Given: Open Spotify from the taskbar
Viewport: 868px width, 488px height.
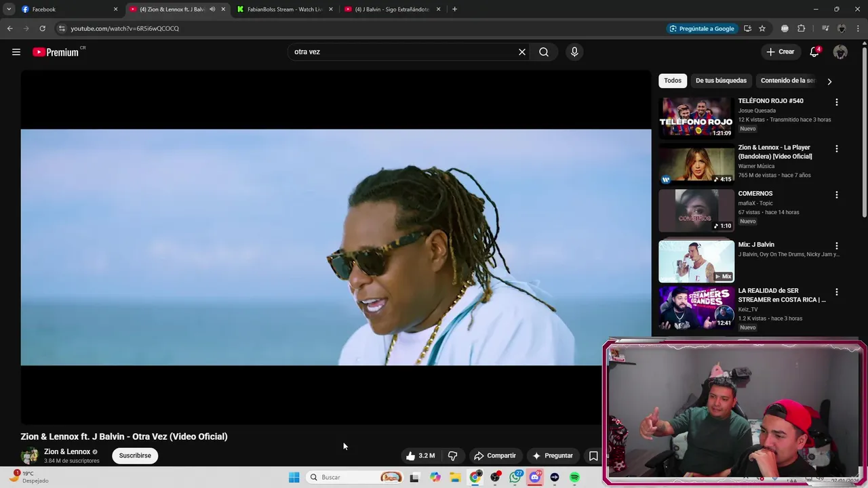Looking at the screenshot, I should (x=574, y=477).
